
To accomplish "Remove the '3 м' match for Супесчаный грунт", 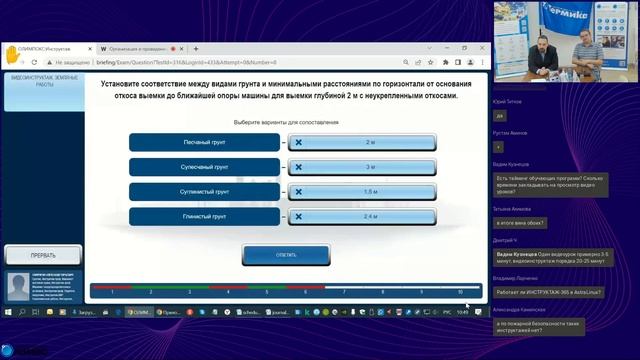I will tap(298, 167).
